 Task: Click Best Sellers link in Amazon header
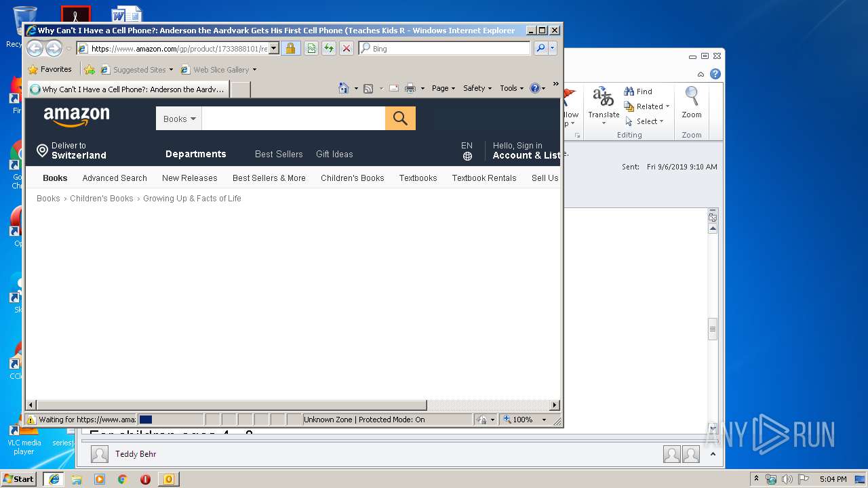pos(279,154)
